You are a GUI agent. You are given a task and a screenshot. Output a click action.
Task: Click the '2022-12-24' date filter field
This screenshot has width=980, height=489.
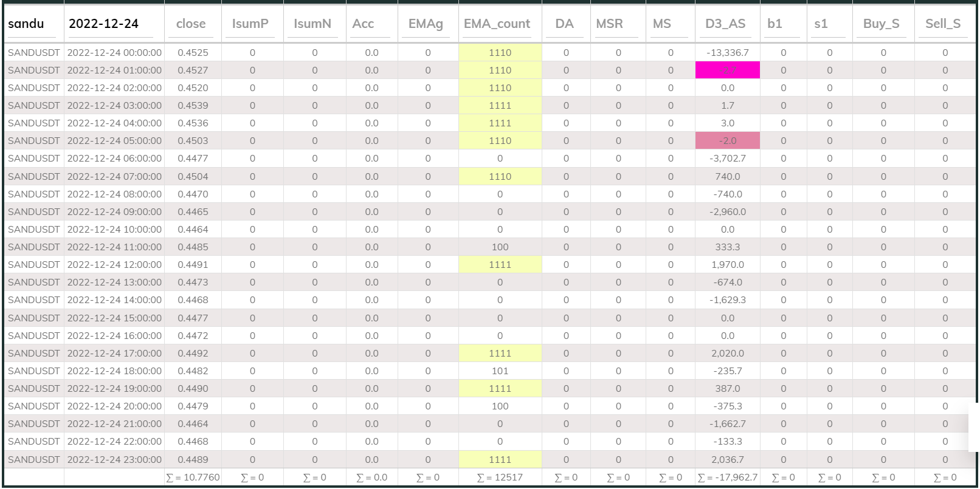point(114,24)
